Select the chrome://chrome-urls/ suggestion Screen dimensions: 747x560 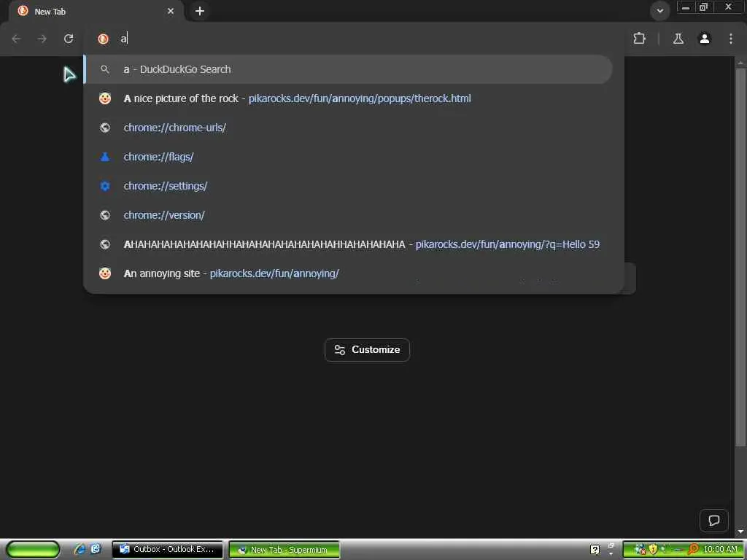click(x=349, y=128)
